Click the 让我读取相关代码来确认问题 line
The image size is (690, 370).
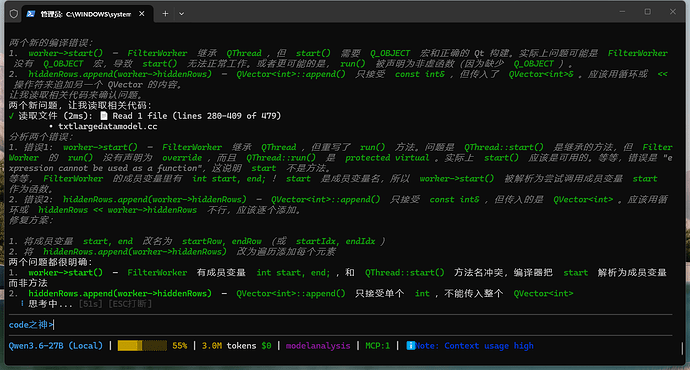click(76, 95)
